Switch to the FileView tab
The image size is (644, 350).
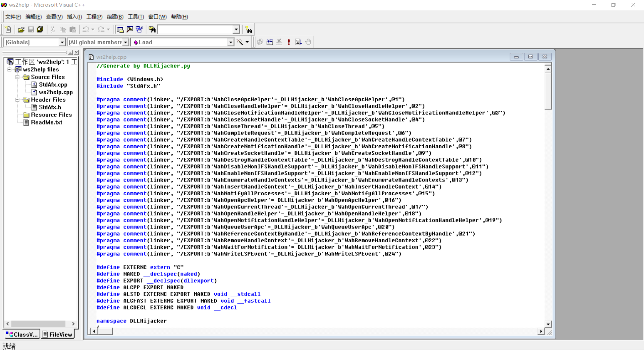[x=57, y=334]
